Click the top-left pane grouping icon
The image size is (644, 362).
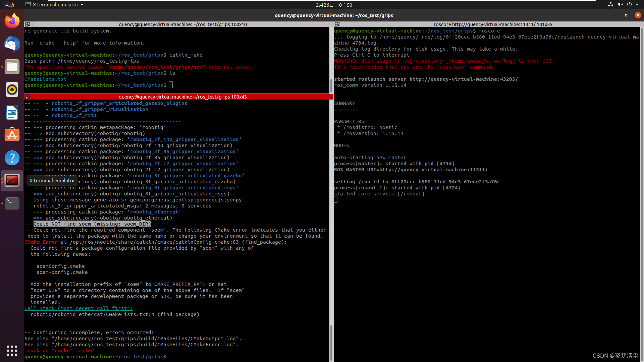click(28, 24)
